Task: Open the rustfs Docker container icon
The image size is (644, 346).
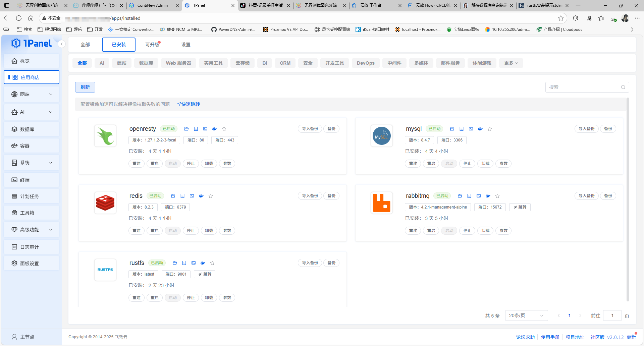Action: point(203,263)
